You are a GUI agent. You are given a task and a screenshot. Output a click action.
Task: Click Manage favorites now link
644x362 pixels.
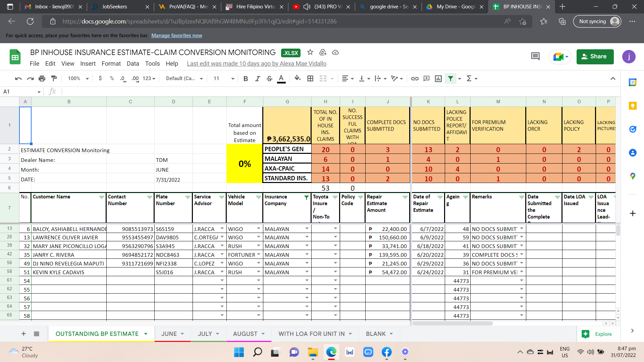click(x=176, y=36)
